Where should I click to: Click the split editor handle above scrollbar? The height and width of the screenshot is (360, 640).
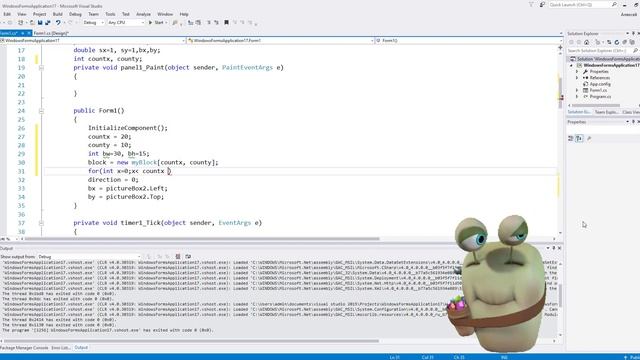click(x=560, y=48)
